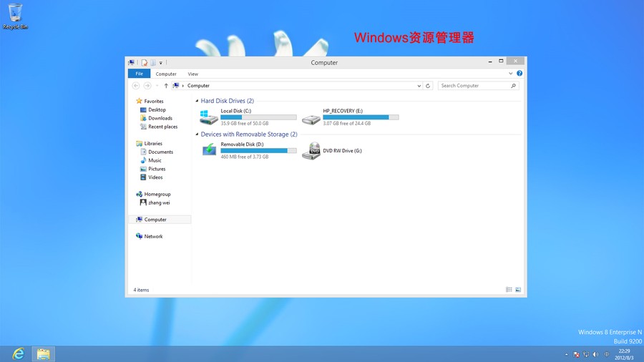Click the refresh icon beside the address bar
This screenshot has width=644, height=362.
point(428,86)
